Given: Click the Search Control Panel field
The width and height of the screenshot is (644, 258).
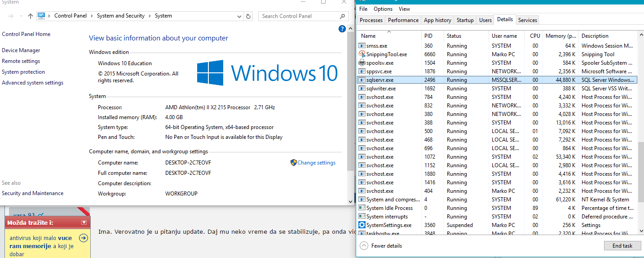Looking at the screenshot, I should [299, 16].
